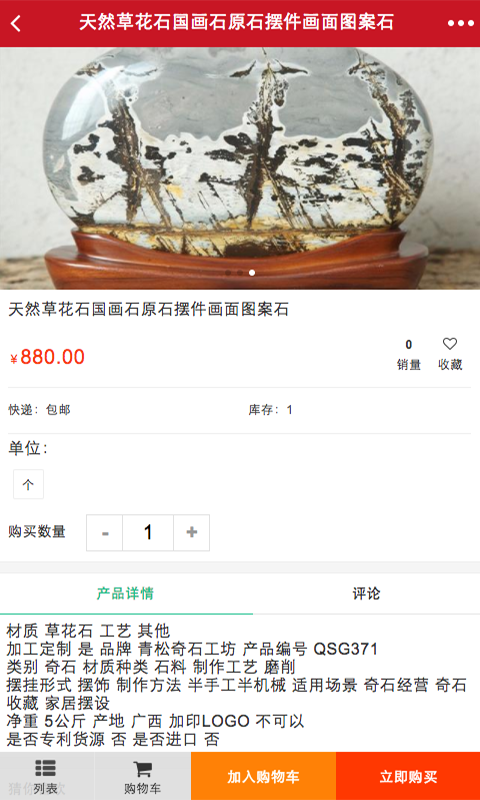The image size is (480, 800).
Task: Tap the ¥880.00 price text
Action: click(x=47, y=357)
